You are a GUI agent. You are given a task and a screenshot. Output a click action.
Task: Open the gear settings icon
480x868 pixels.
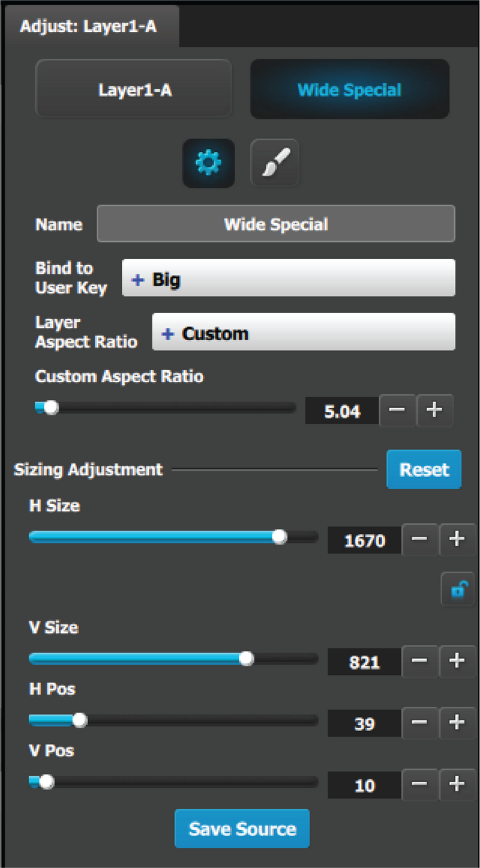209,163
